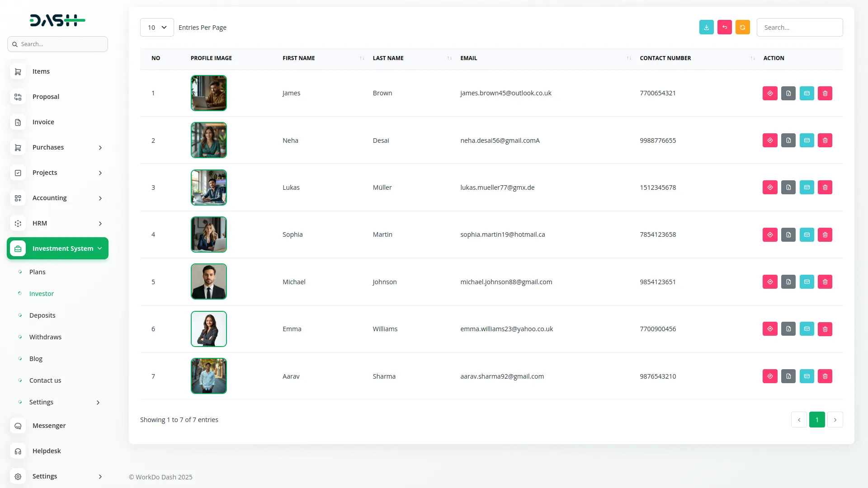Click the table search input field
This screenshot has width=868, height=488.
point(799,28)
